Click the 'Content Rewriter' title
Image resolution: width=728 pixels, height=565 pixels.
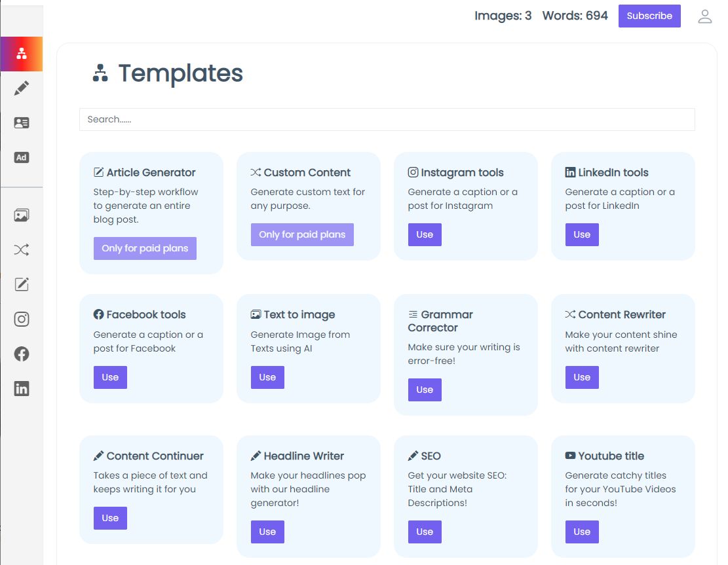click(x=622, y=314)
